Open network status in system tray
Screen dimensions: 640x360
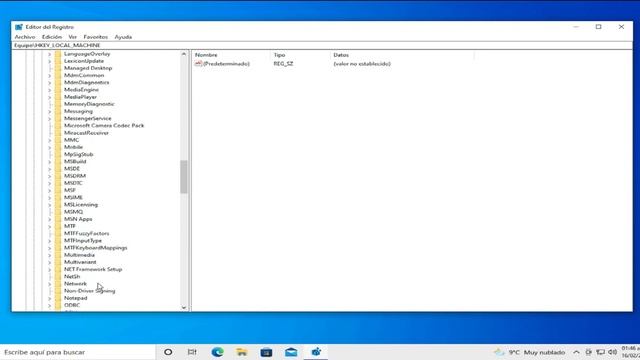(x=600, y=352)
